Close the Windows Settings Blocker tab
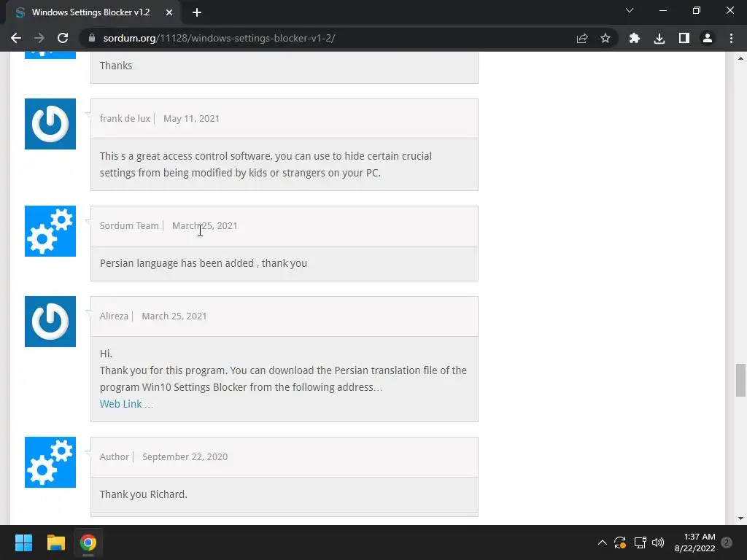This screenshot has width=747, height=560. click(x=169, y=12)
